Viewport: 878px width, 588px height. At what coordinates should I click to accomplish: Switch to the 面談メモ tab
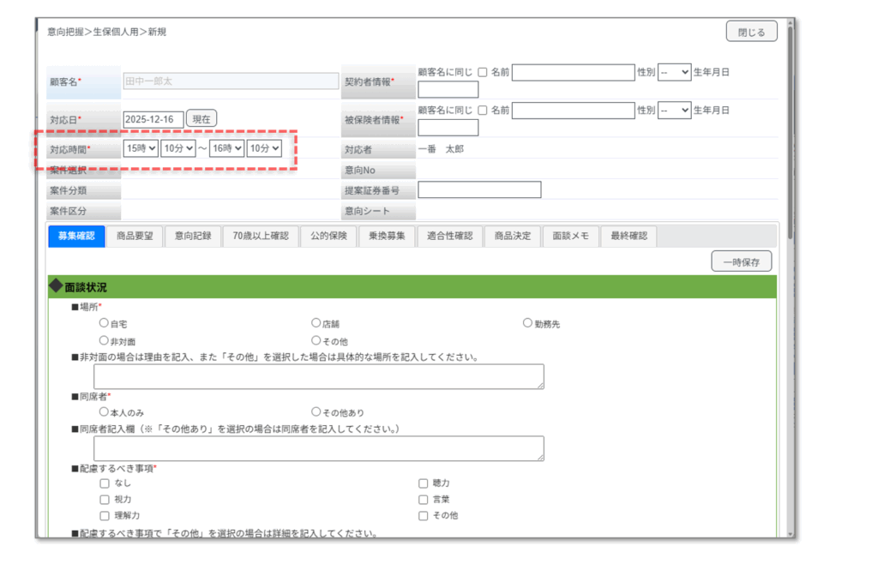tap(570, 237)
